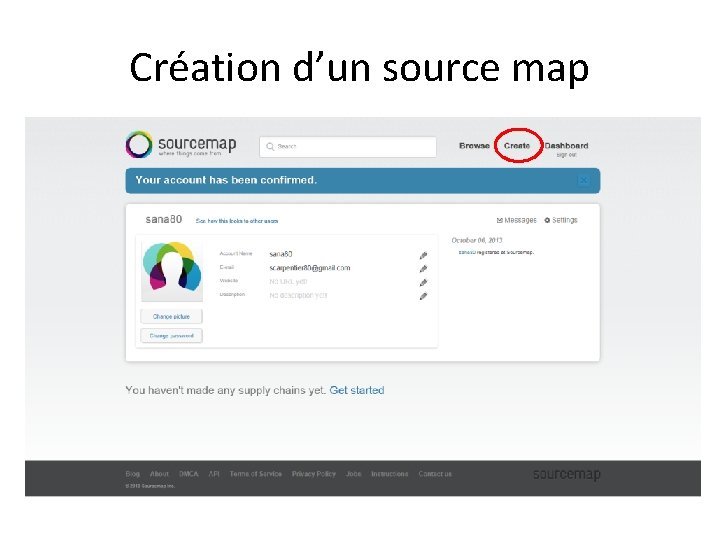Open the About footer link
This screenshot has height=540, width=720.
click(x=159, y=474)
